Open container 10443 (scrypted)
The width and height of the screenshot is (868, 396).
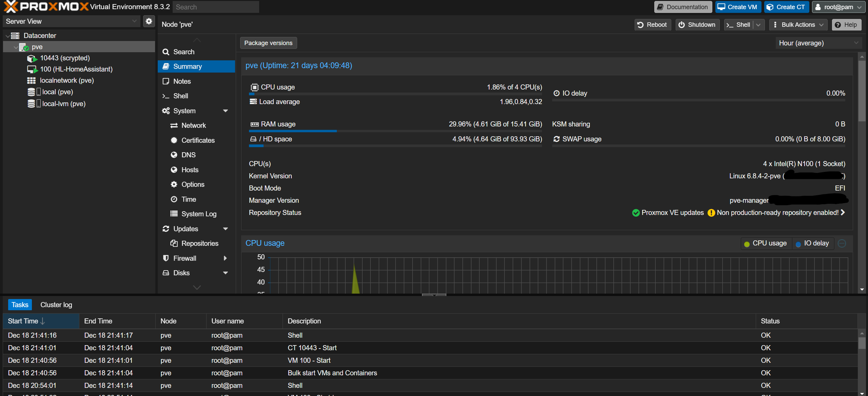click(65, 58)
